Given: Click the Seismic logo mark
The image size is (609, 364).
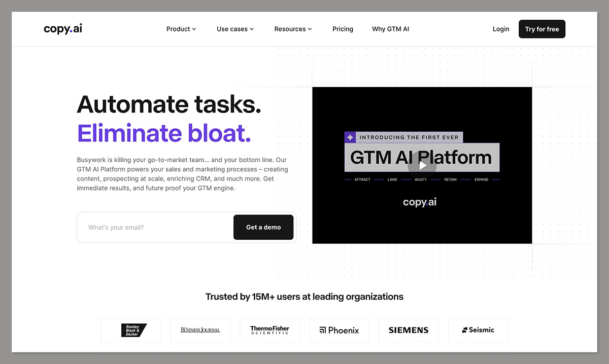Looking at the screenshot, I should (465, 330).
